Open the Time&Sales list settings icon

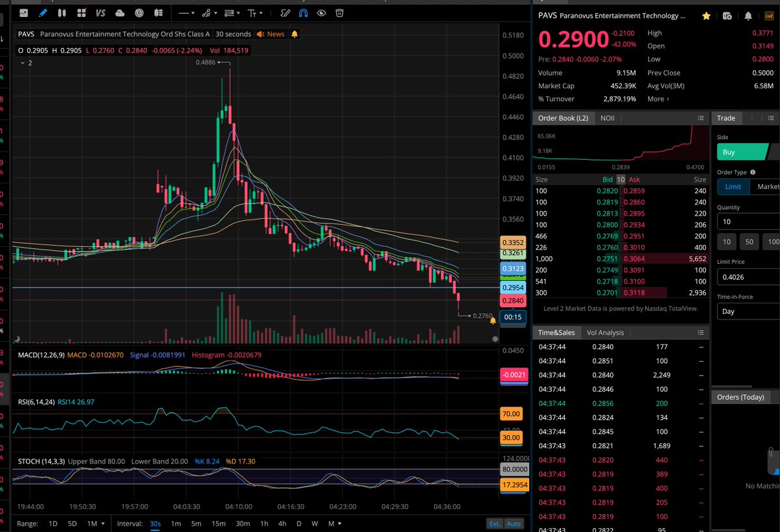pyautogui.click(x=700, y=333)
